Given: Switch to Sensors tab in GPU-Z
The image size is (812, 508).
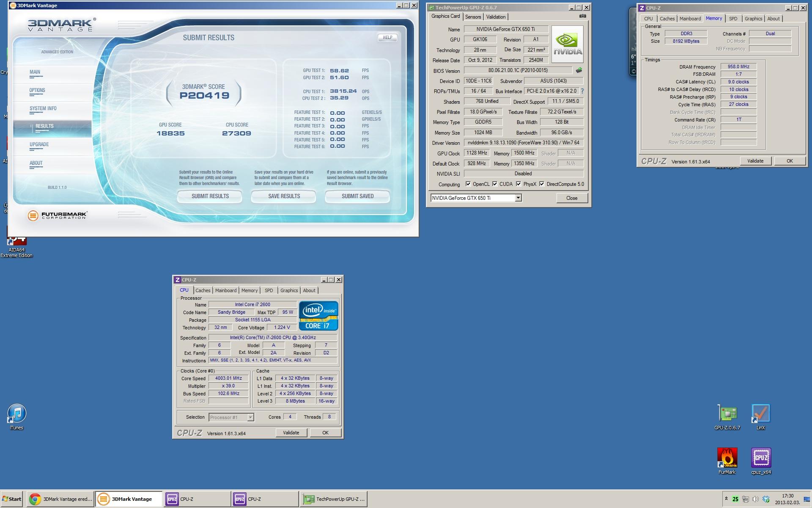Looking at the screenshot, I should point(473,17).
